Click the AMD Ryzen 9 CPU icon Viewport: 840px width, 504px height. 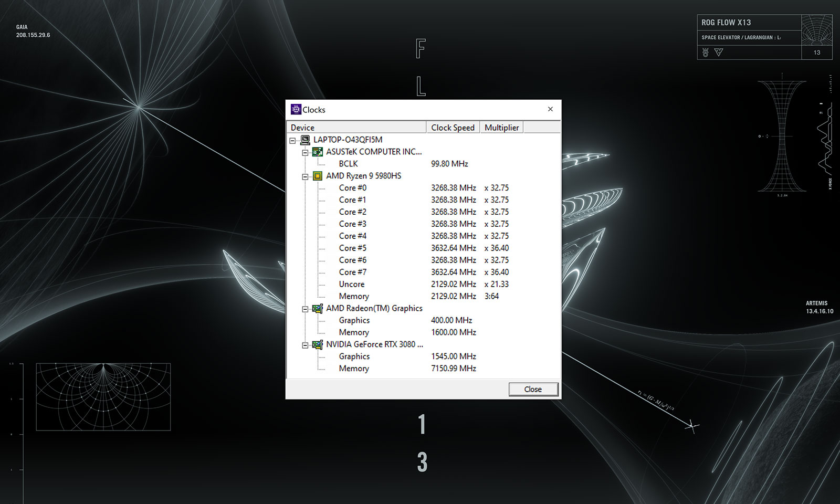coord(318,176)
